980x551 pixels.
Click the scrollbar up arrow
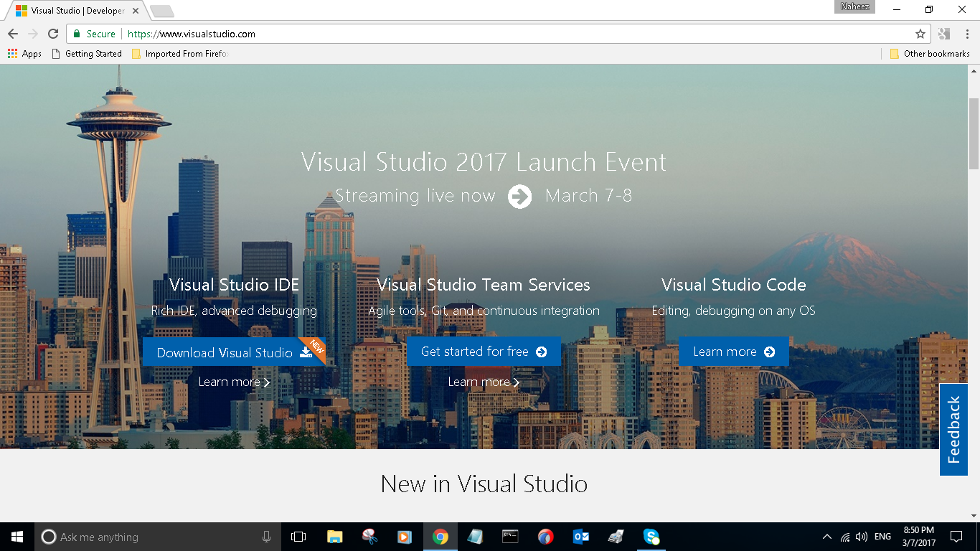[974, 70]
